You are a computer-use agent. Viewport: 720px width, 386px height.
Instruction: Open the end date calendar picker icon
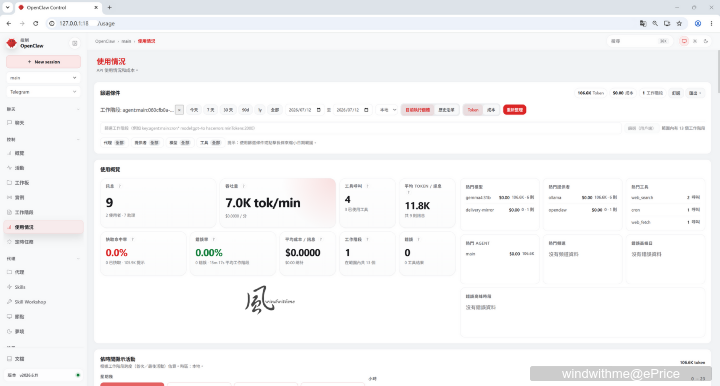(366, 110)
